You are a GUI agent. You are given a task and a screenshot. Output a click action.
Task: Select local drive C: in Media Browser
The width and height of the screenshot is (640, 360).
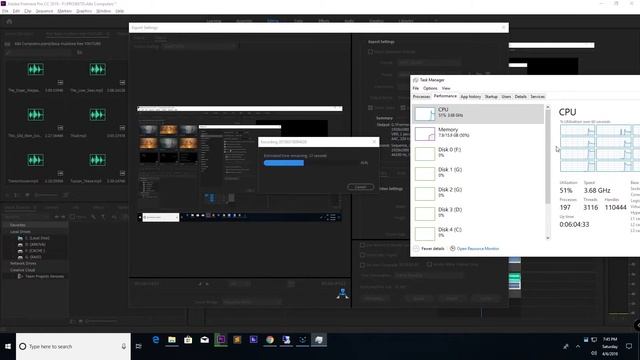(37, 238)
